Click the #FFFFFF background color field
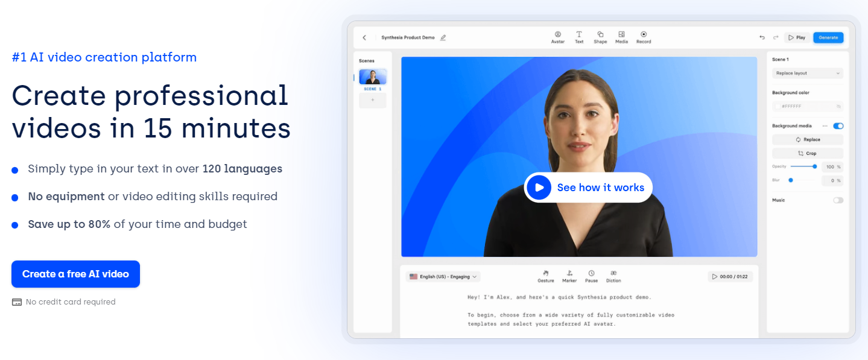Image resolution: width=868 pixels, height=360 pixels. pyautogui.click(x=808, y=106)
